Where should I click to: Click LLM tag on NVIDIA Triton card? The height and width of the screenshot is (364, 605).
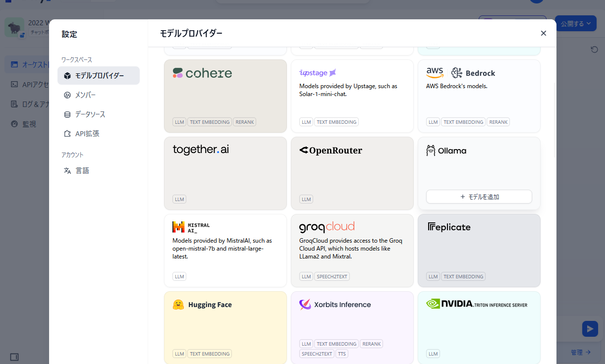433,354
